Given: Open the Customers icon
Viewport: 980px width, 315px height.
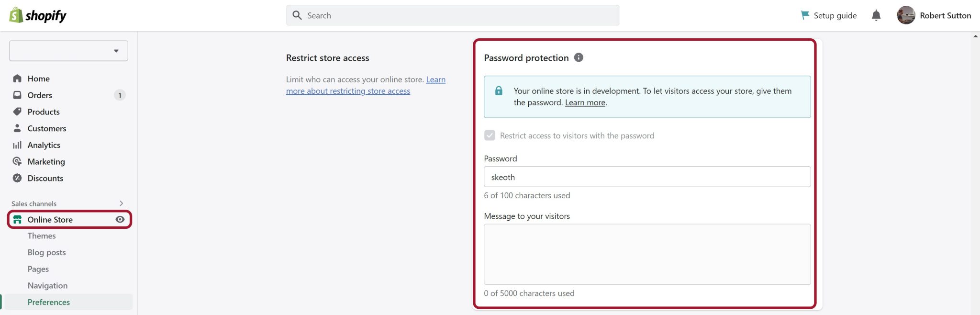Looking at the screenshot, I should 17,128.
